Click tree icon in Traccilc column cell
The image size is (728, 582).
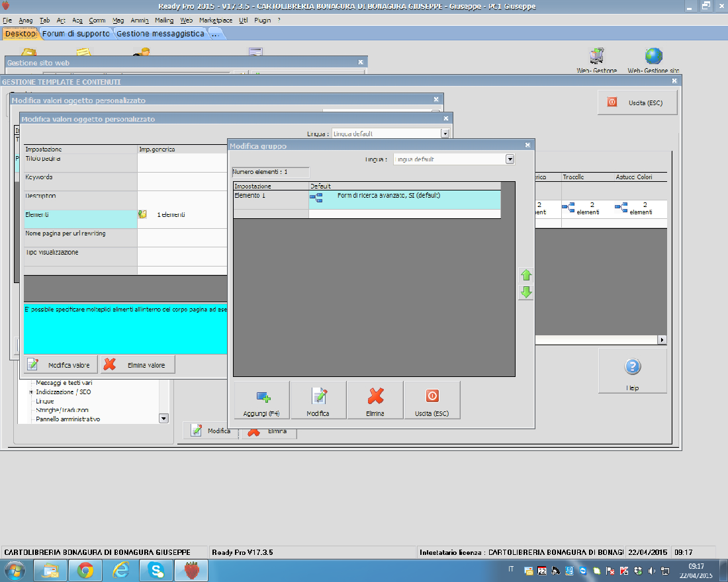pos(569,207)
